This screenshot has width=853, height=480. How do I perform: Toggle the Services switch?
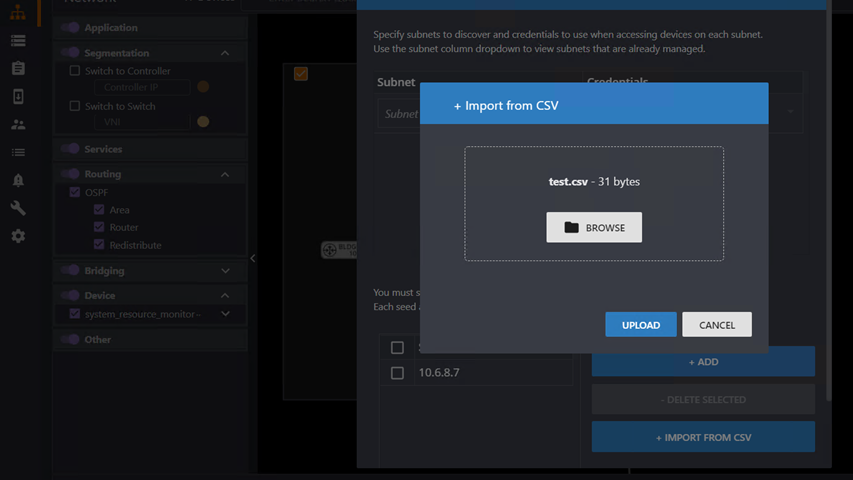coord(70,149)
